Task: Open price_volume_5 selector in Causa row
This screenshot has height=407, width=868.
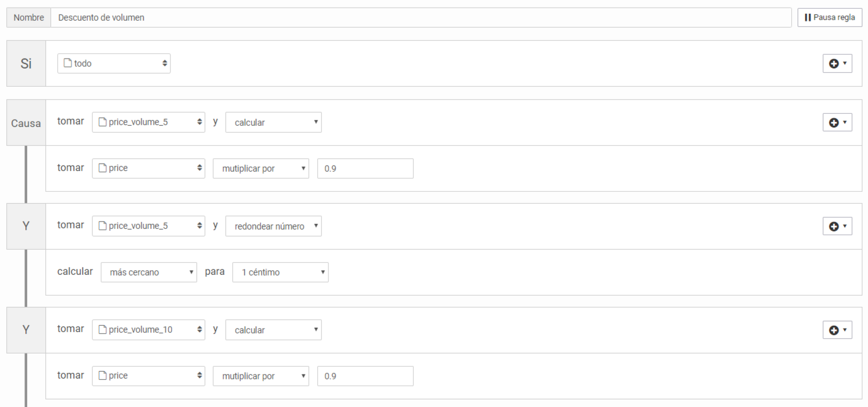Action: (x=149, y=123)
